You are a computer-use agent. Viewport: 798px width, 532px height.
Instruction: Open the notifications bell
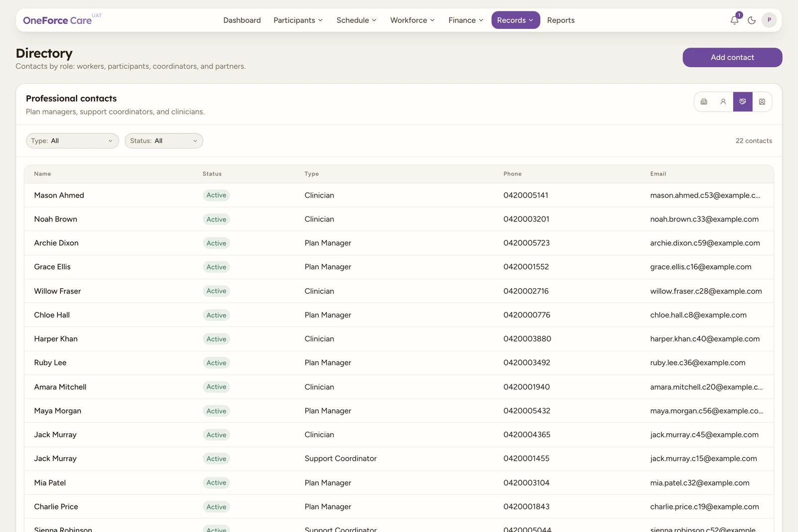coord(734,20)
